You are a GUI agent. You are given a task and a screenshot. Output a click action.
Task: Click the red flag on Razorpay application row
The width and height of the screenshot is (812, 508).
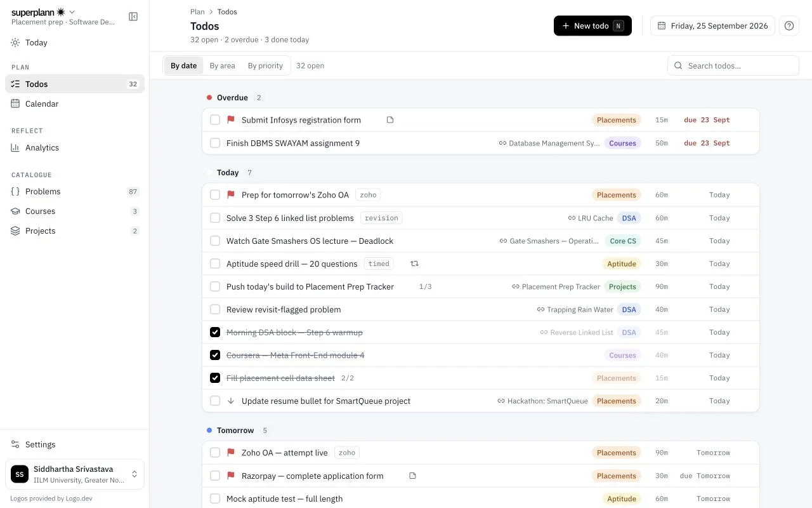click(231, 476)
